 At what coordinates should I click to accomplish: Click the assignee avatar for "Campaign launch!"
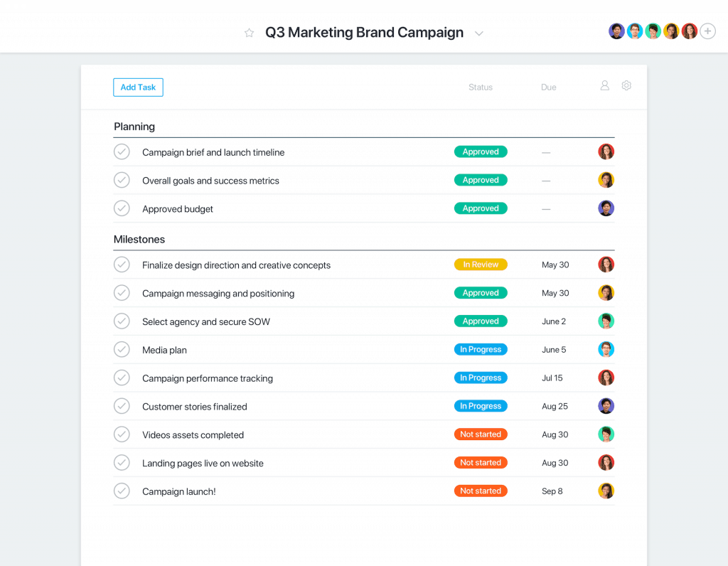click(x=606, y=491)
